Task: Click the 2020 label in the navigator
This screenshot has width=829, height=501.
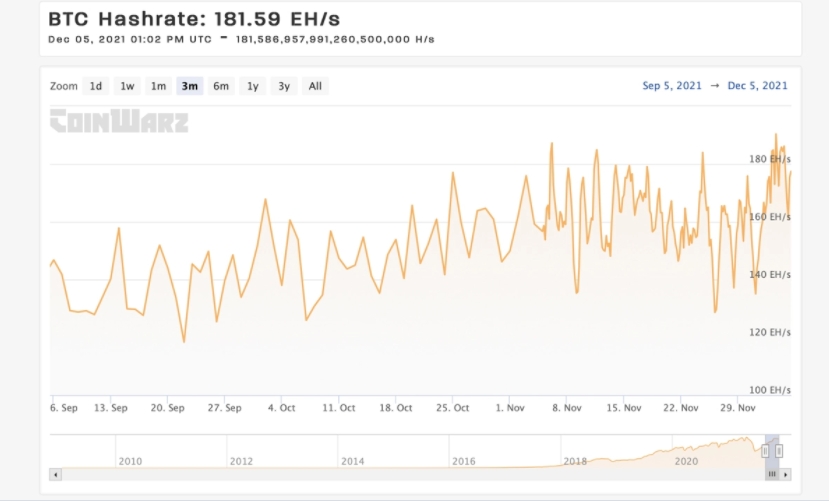Action: click(x=686, y=461)
